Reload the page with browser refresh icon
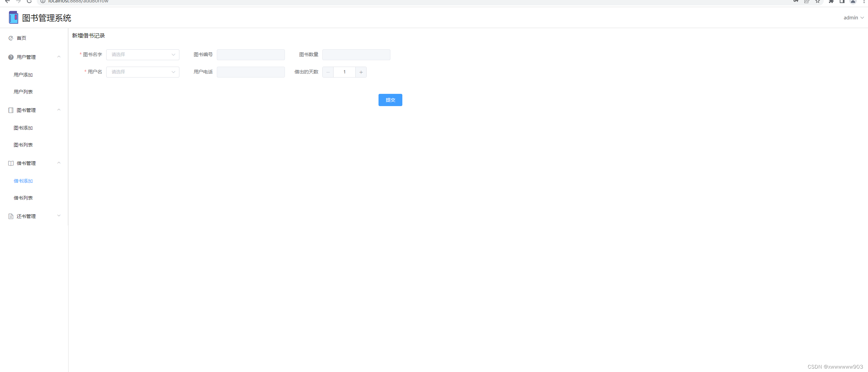Screen dimensions: 868x372 [29, 1]
